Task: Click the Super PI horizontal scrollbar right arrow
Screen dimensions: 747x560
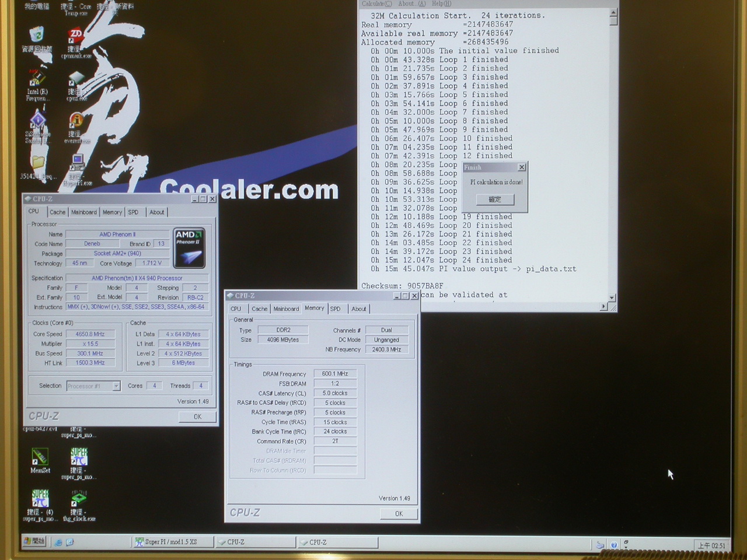Action: 603,306
